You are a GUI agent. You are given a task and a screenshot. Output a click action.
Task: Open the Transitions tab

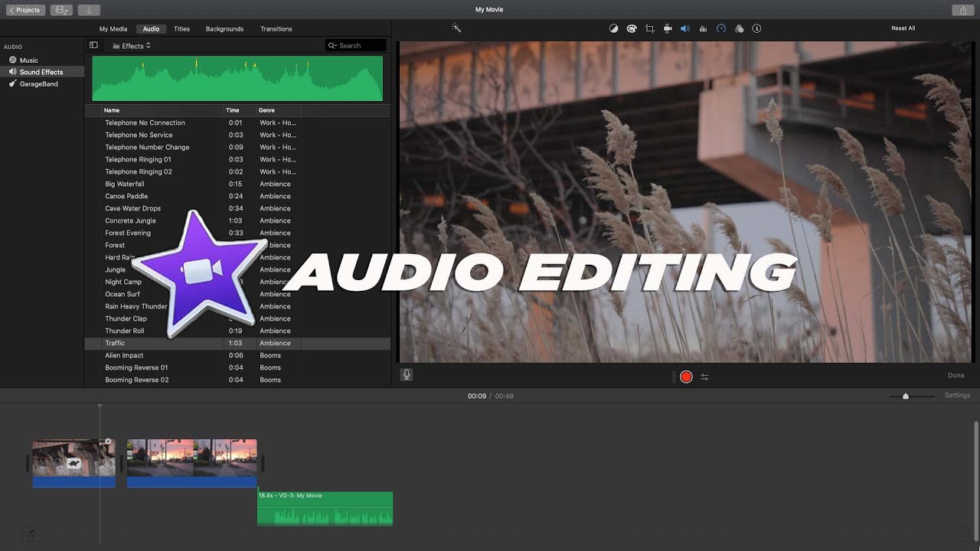276,29
